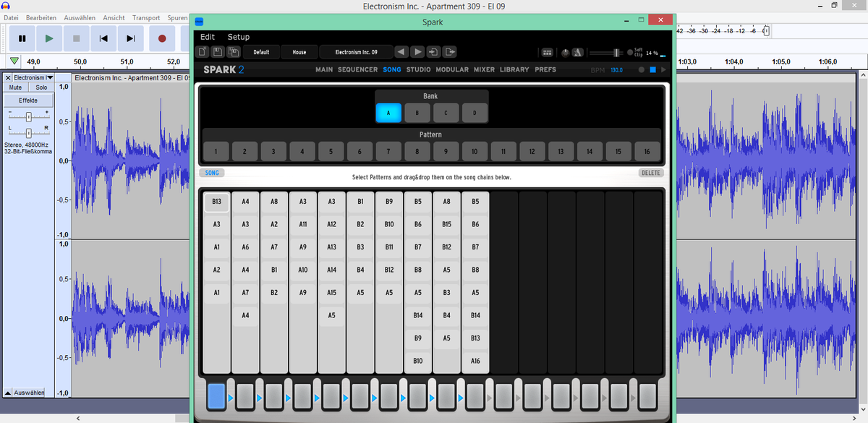
Task: Select B13 cell in song chain
Action: [x=216, y=202]
